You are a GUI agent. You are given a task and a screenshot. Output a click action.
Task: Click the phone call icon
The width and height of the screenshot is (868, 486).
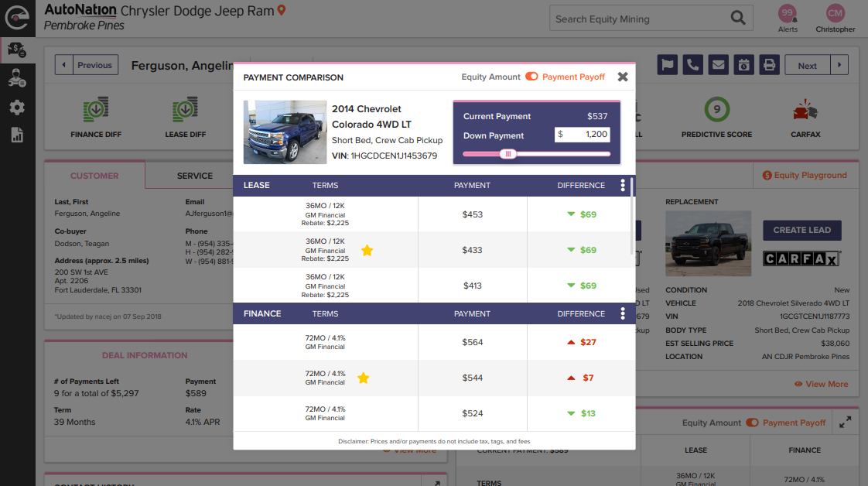692,65
